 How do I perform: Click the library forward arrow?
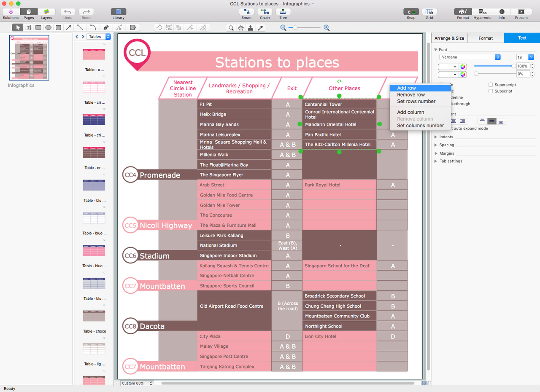click(83, 37)
